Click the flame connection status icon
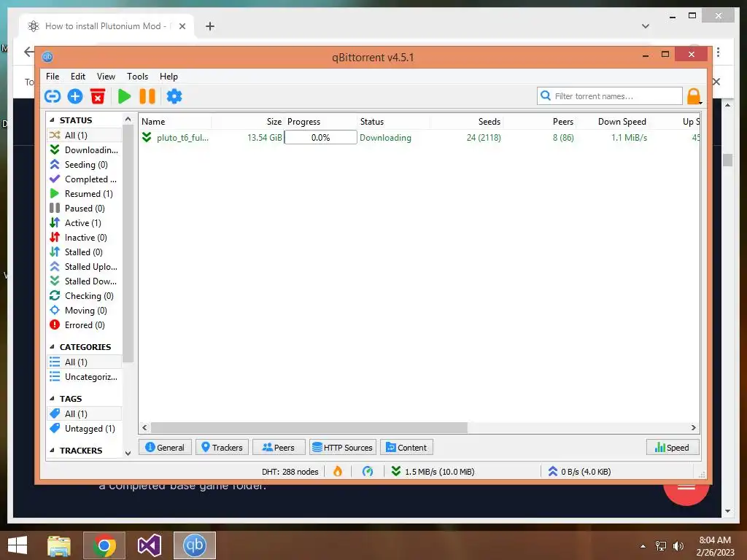The width and height of the screenshot is (747, 560). [x=338, y=472]
